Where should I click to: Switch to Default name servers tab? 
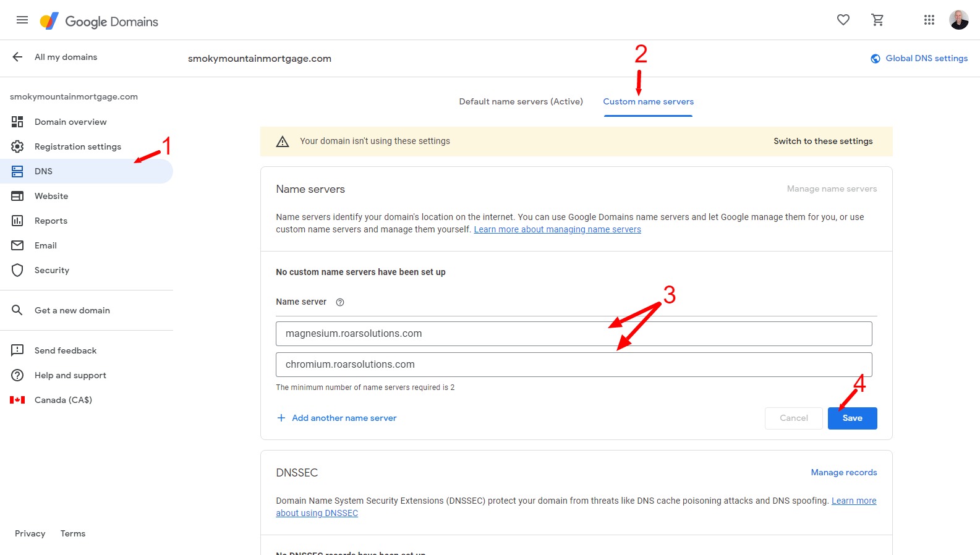pos(521,101)
